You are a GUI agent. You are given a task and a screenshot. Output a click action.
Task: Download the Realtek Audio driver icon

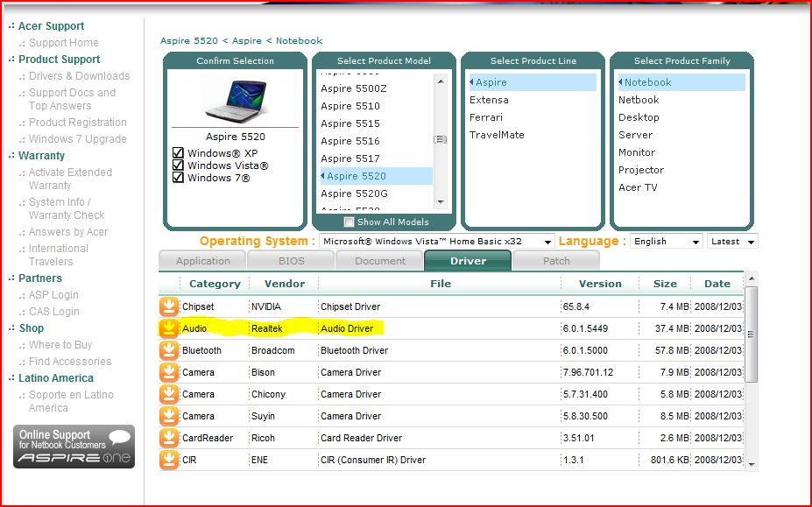pyautogui.click(x=168, y=327)
